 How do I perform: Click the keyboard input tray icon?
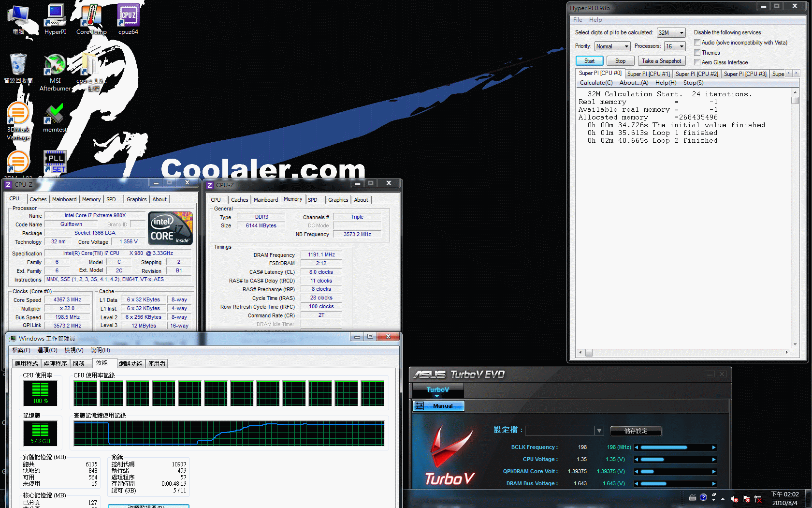(x=693, y=497)
